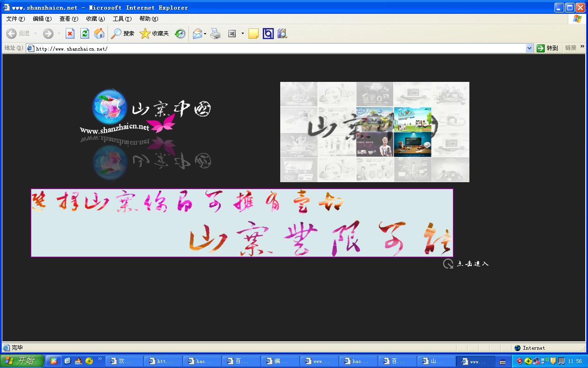The image size is (588, 368).
Task: Click the collage thumbnail image
Action: (374, 132)
